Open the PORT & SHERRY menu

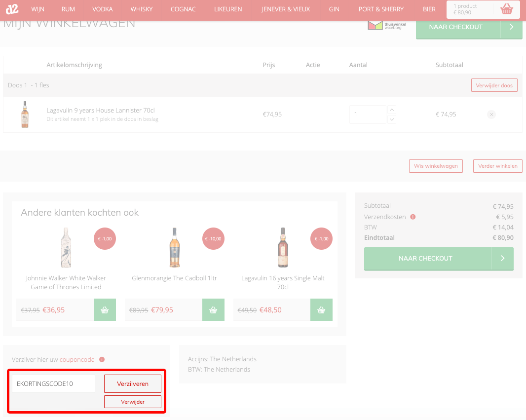click(x=381, y=9)
